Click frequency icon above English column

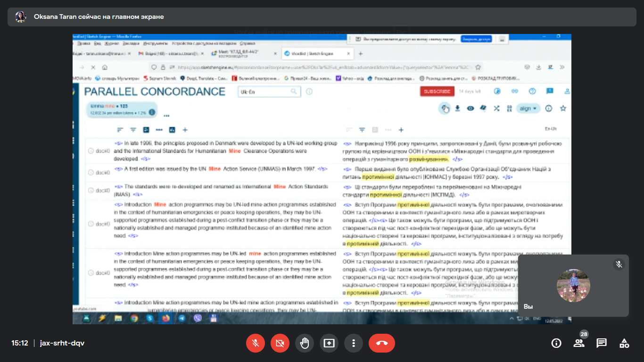146,130
